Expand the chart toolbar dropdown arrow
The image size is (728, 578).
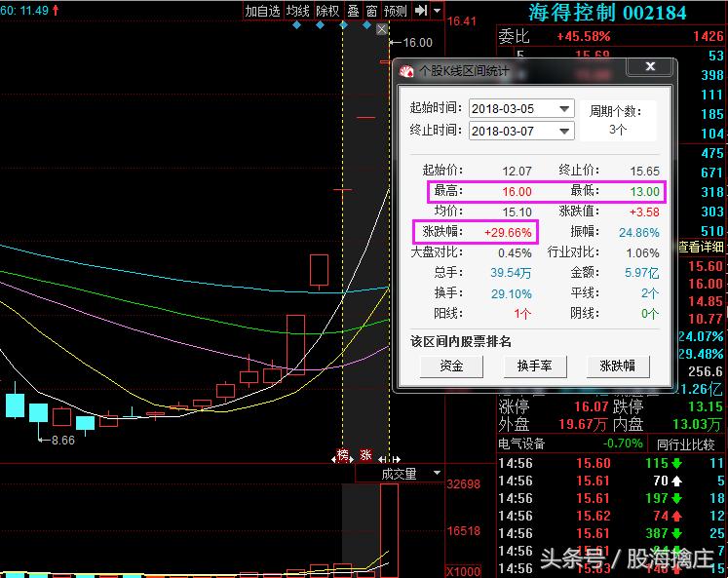(437, 10)
